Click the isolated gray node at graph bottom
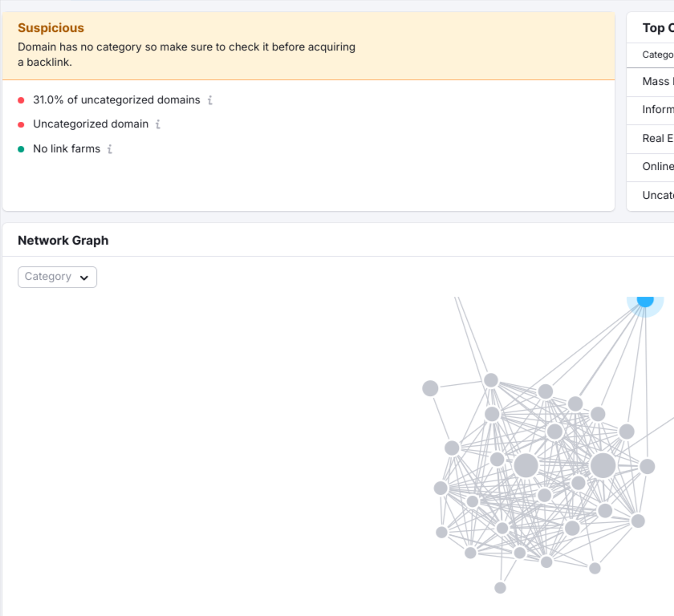This screenshot has width=674, height=616. click(500, 588)
